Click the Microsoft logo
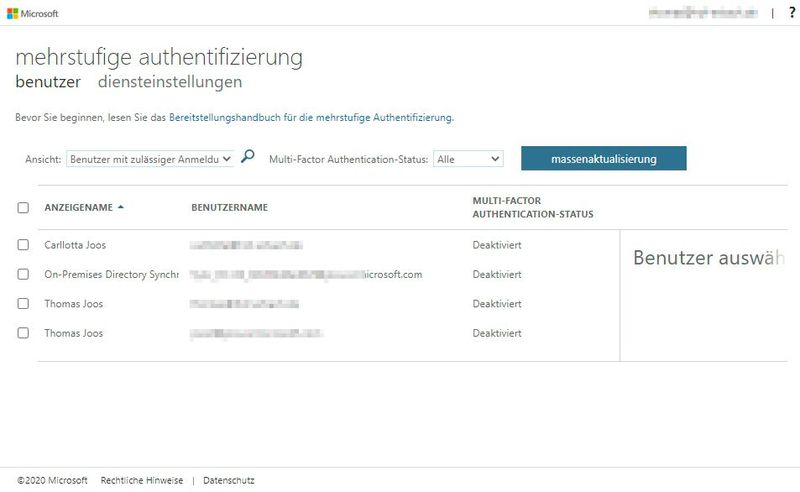Screen dimensions: 800x492 coord(33,14)
